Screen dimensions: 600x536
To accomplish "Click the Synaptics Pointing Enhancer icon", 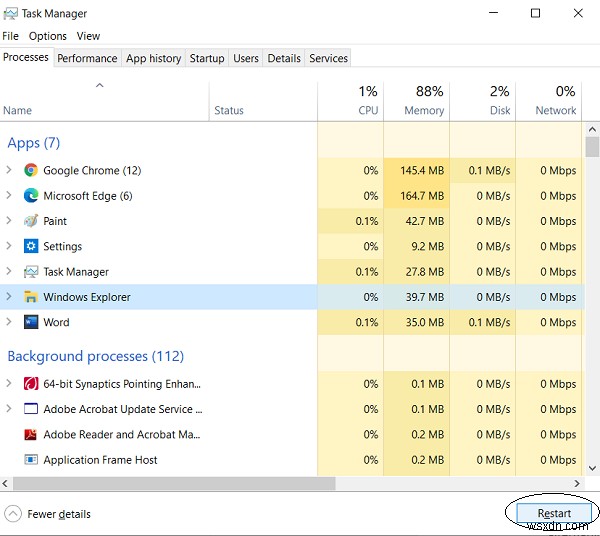I will [x=31, y=383].
